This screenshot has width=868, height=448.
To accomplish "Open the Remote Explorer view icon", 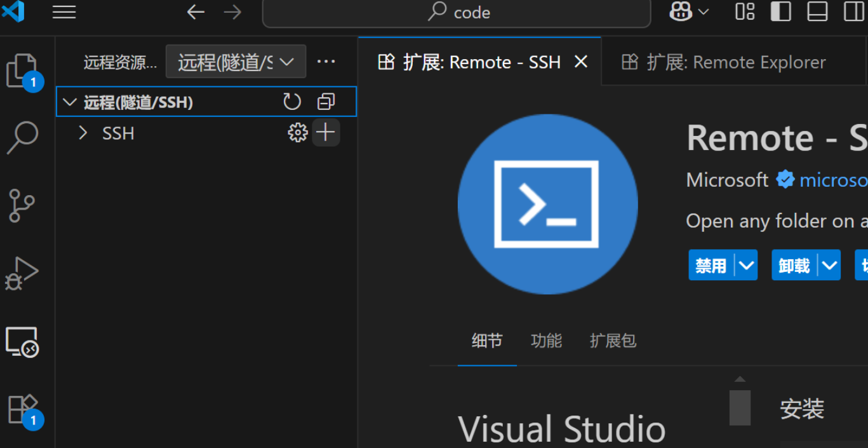I will click(22, 343).
